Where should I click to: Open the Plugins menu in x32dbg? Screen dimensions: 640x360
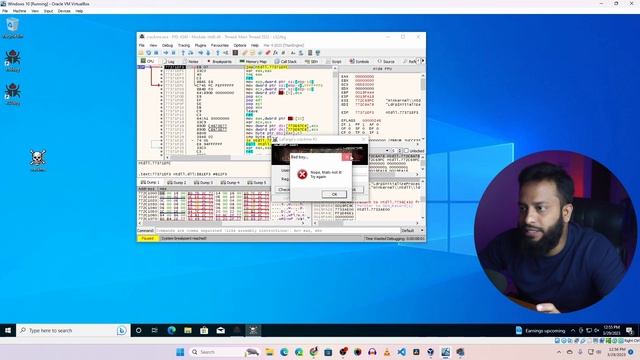(200, 45)
